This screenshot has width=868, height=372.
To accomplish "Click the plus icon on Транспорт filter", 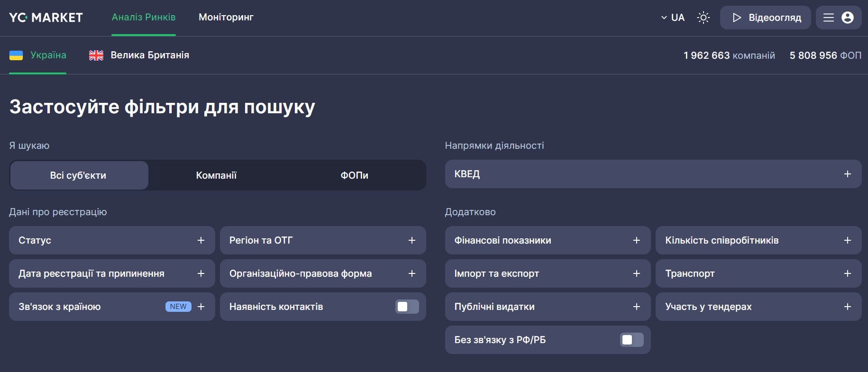I will (x=847, y=273).
